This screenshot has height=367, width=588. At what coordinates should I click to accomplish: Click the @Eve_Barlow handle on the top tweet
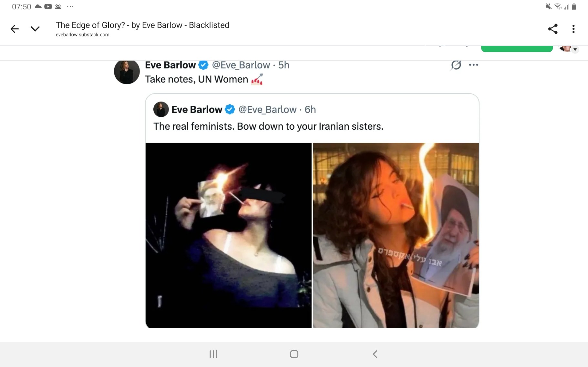pos(241,65)
